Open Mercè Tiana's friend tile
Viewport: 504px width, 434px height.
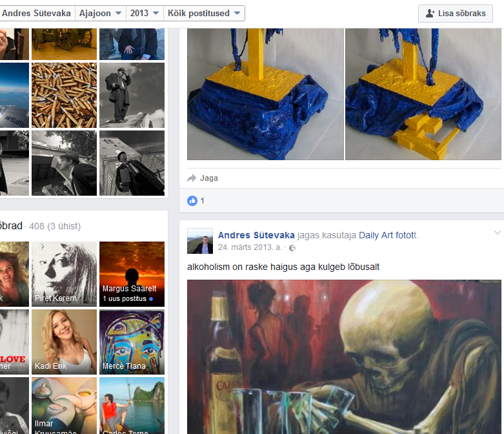[x=132, y=342]
